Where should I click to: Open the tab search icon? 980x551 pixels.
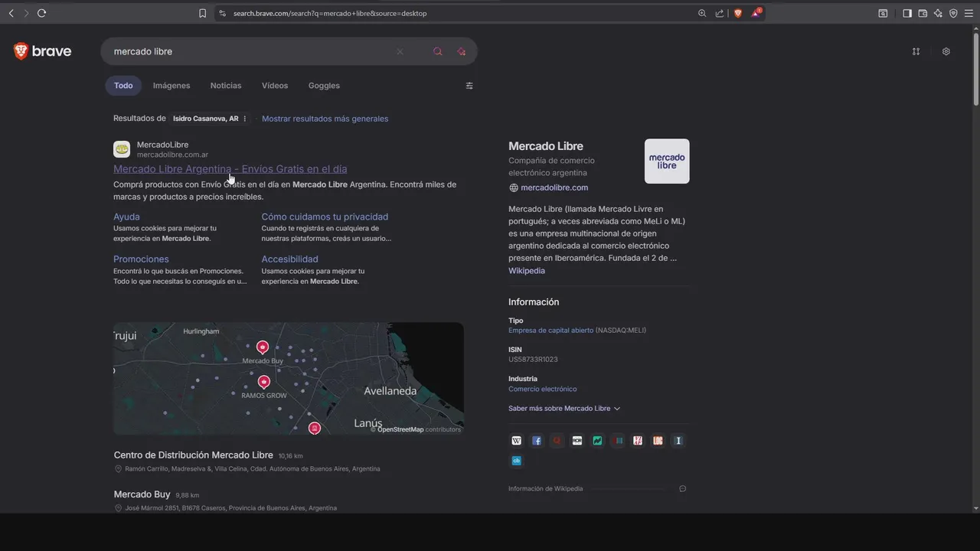point(883,13)
